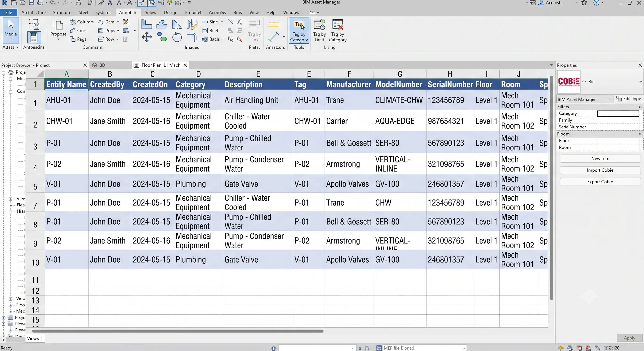Collapse the Filters section in Properties
Screen dimensions: 644x351
640,107
